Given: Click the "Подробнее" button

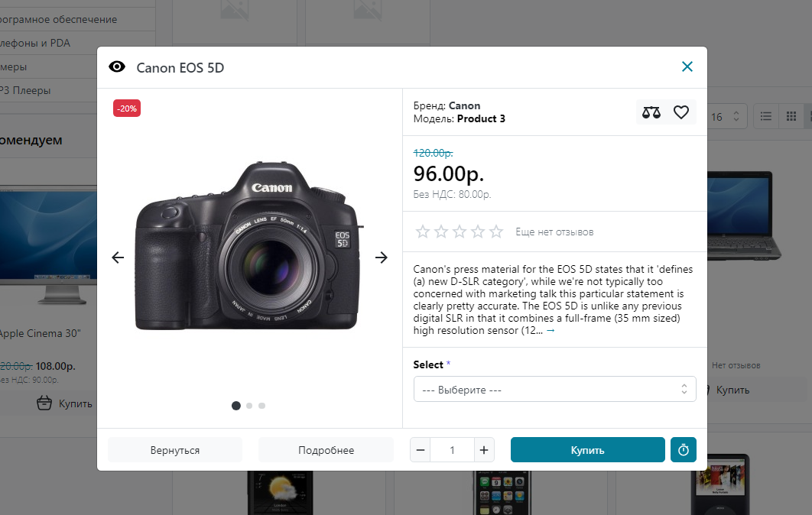Looking at the screenshot, I should [326, 450].
